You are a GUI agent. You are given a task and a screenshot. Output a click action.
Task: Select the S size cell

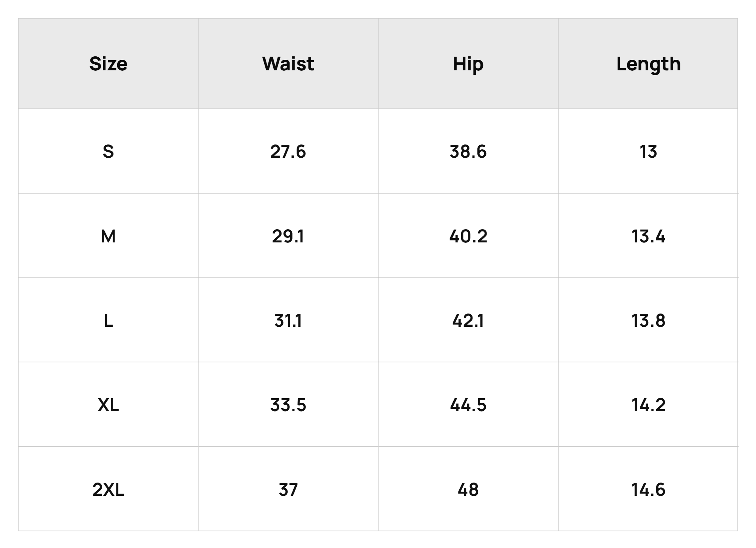[108, 151]
